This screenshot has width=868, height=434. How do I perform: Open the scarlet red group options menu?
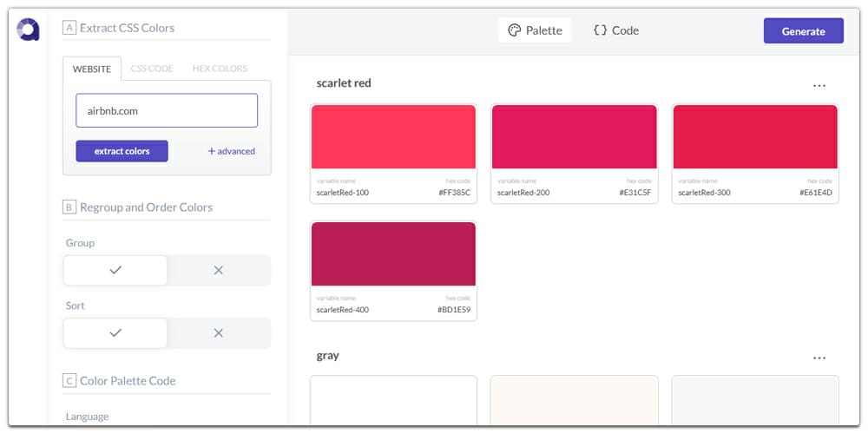819,86
